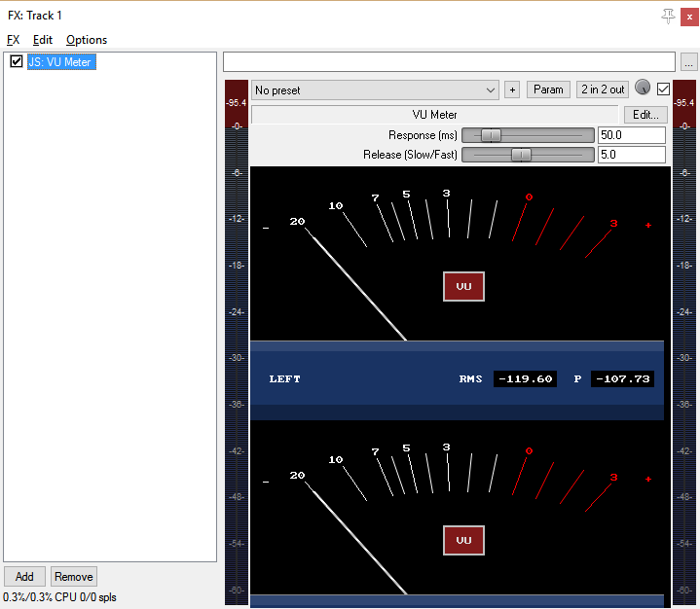Open the Edit menu
This screenshot has width=700, height=609.
tap(43, 40)
